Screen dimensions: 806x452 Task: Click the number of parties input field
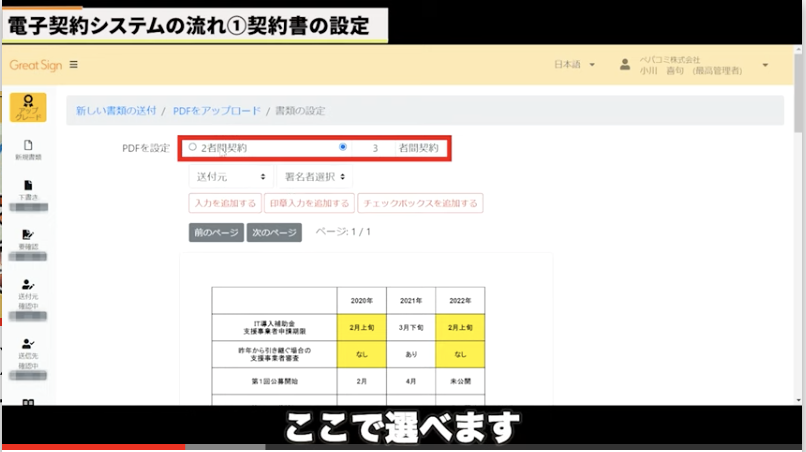pos(375,148)
